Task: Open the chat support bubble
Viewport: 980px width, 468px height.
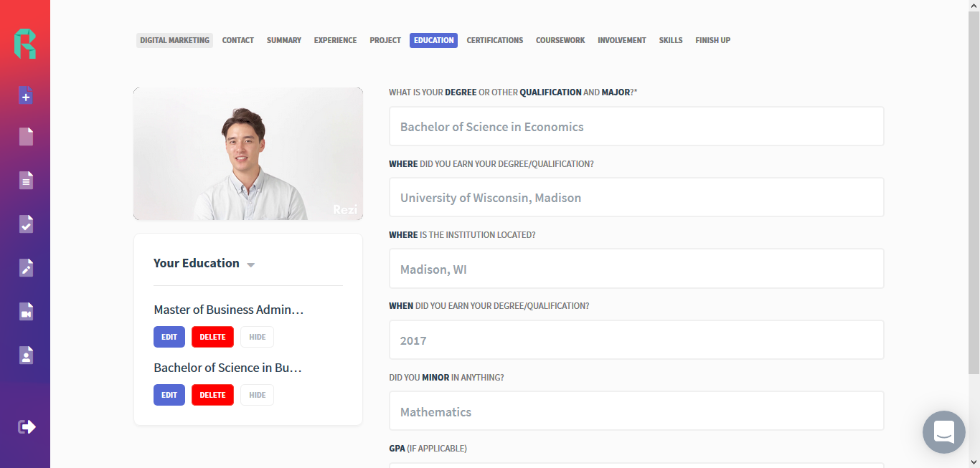Action: (x=943, y=432)
